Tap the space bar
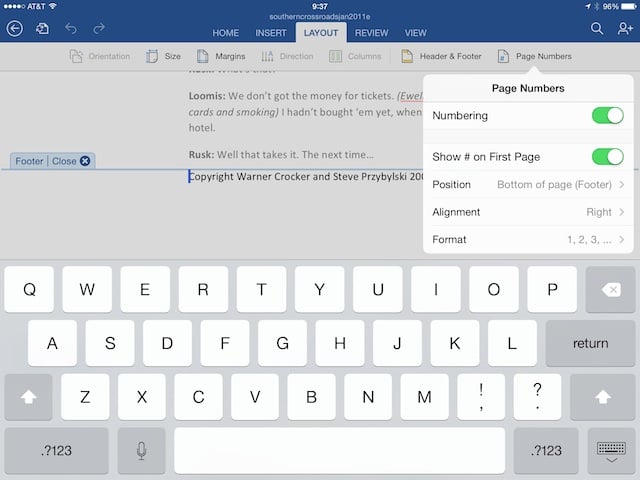 pos(340,451)
